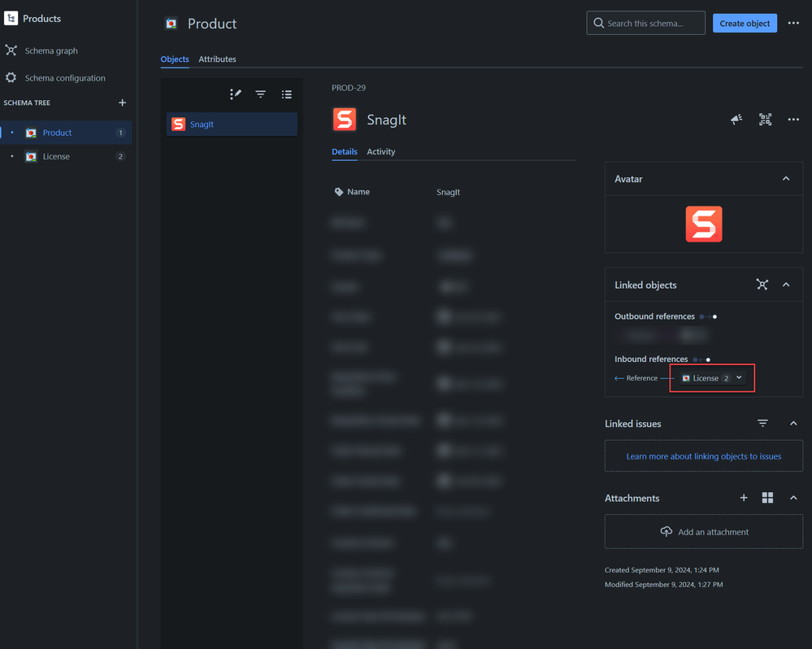Switch to the Attributes tab
The height and width of the screenshot is (649, 812).
[217, 59]
